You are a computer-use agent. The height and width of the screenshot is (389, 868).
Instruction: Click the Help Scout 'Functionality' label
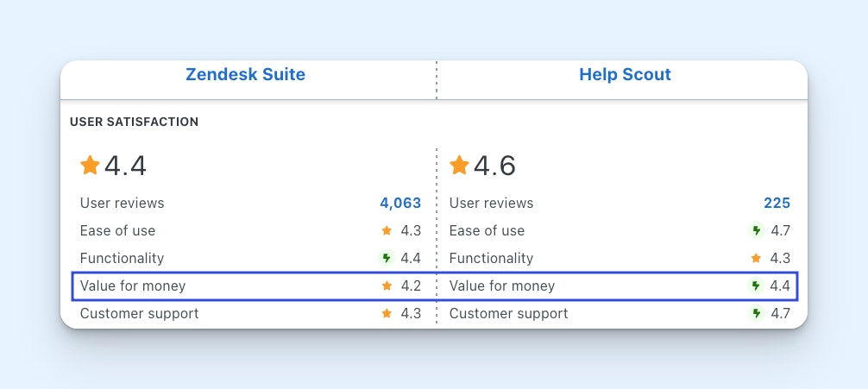(x=492, y=259)
